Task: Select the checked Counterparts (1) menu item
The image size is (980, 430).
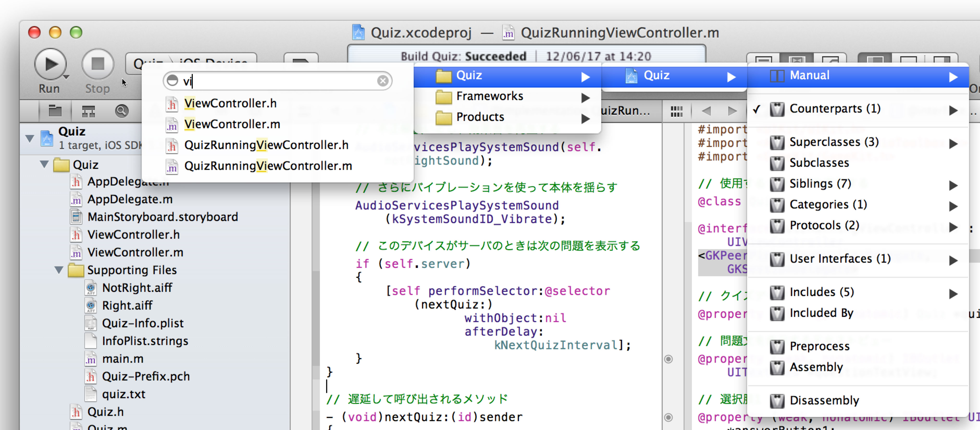Action: pos(835,109)
